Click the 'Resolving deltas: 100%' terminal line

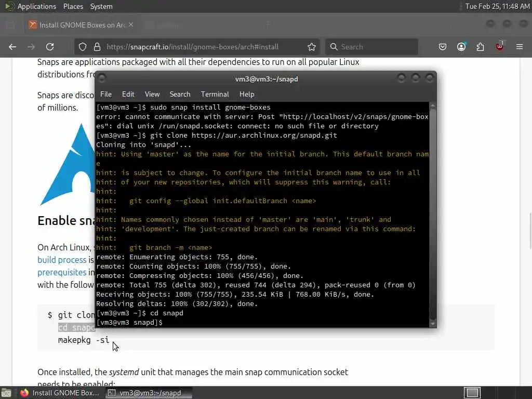tap(177, 304)
